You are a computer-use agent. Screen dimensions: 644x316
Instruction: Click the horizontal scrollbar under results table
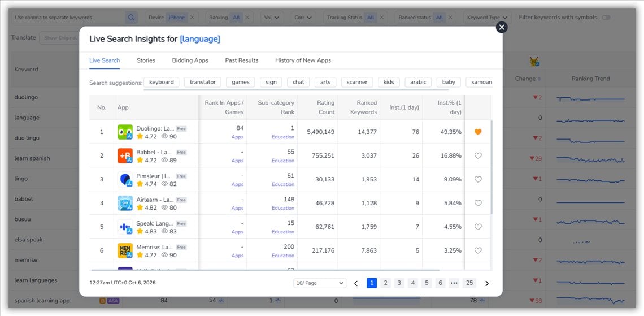pyautogui.click(x=265, y=270)
